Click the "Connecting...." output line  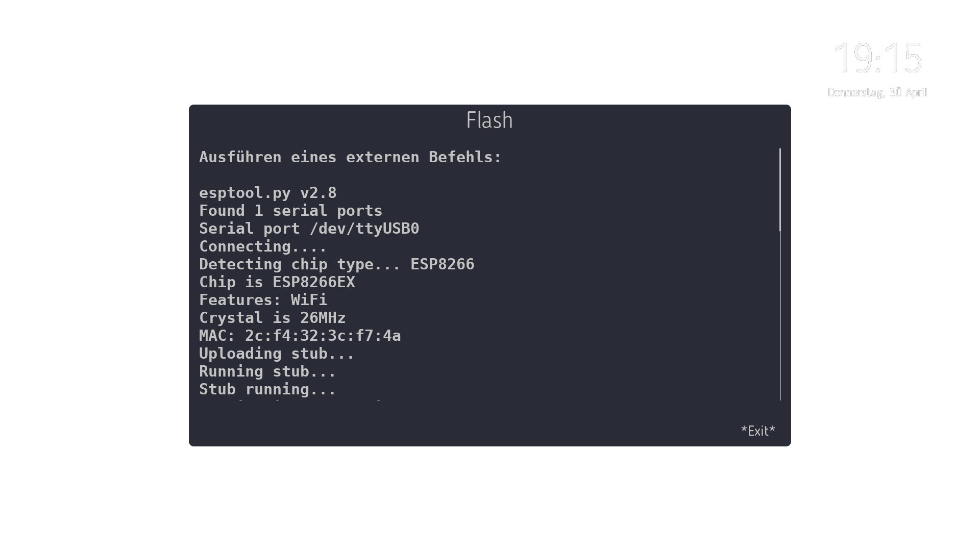point(263,246)
